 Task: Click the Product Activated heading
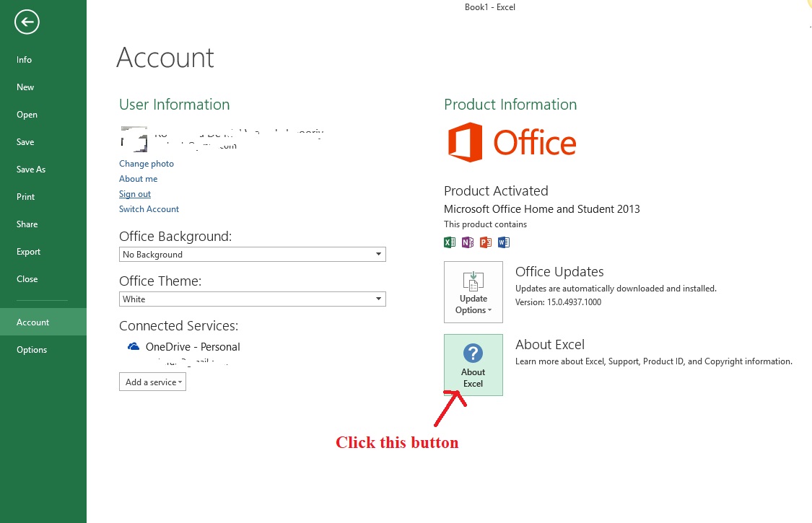tap(496, 190)
